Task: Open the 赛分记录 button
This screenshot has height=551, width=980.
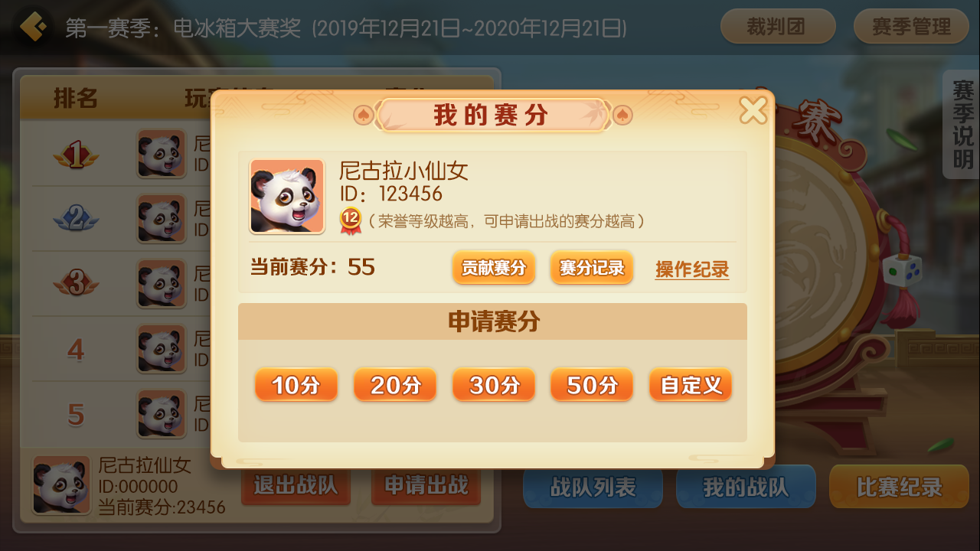Action: click(x=592, y=268)
